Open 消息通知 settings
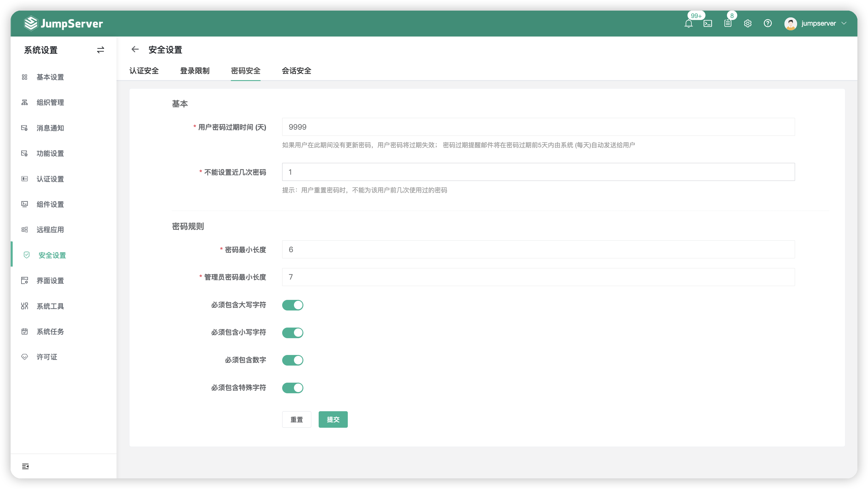Screen dimensions: 868x489 point(49,128)
